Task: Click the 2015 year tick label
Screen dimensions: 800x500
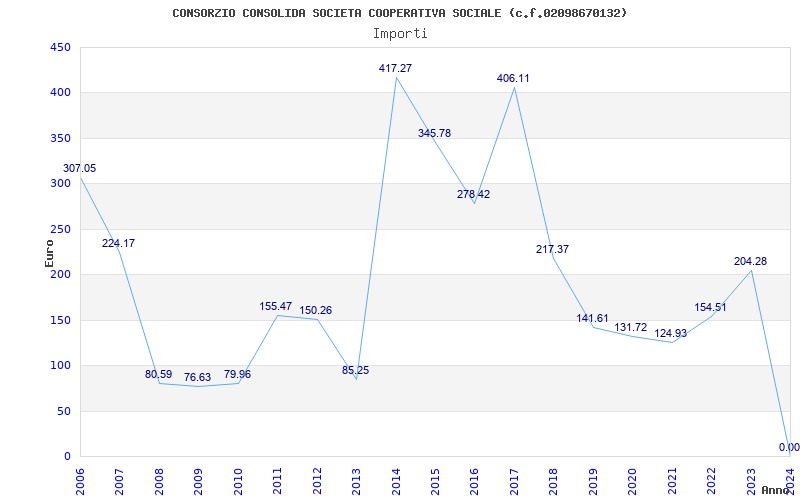Action: pyautogui.click(x=435, y=482)
